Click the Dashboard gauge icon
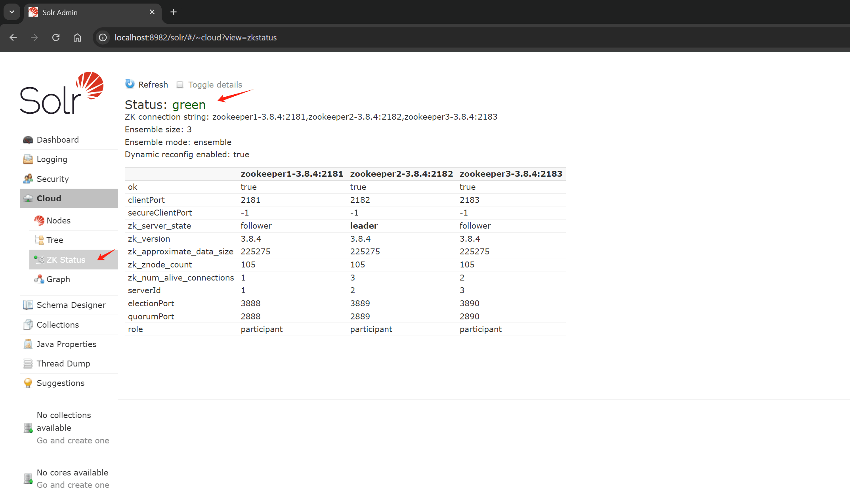This screenshot has height=504, width=850. pyautogui.click(x=28, y=140)
